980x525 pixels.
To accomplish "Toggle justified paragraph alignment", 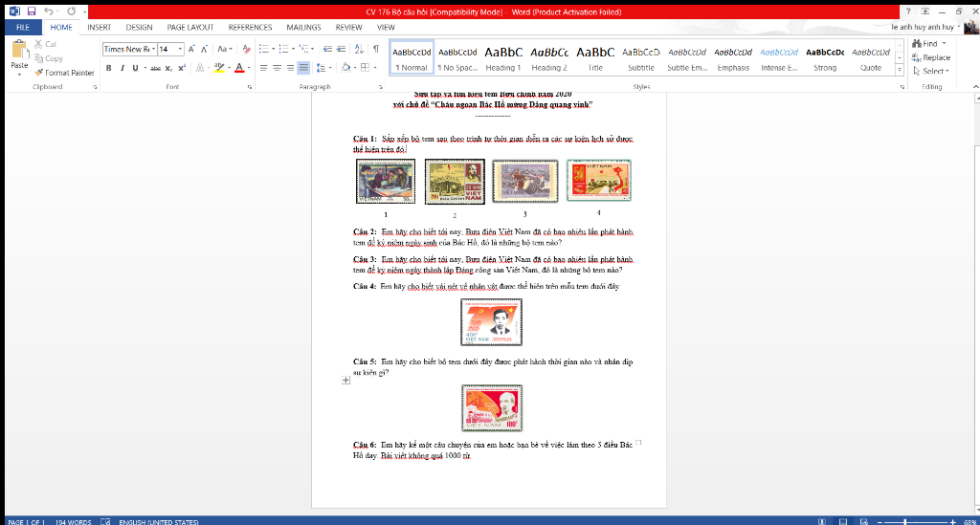I will click(303, 68).
